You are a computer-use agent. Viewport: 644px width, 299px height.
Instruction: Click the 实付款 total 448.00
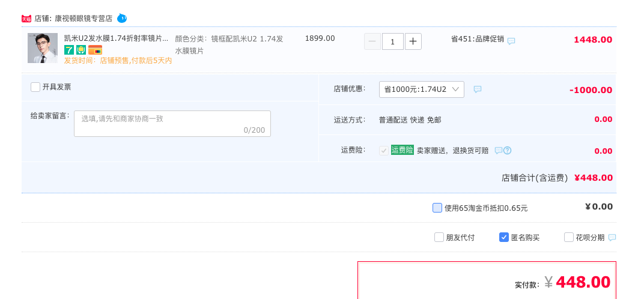(x=583, y=282)
